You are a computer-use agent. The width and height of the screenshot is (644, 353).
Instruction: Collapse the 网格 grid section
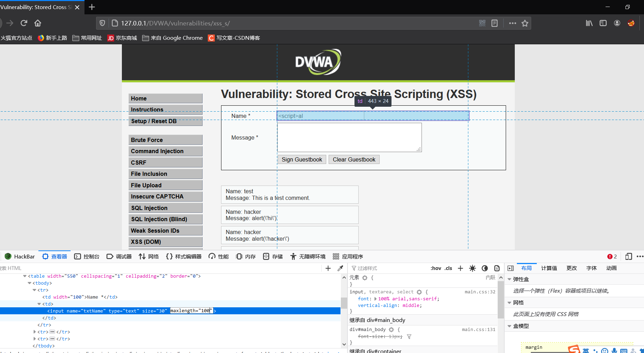pyautogui.click(x=510, y=303)
